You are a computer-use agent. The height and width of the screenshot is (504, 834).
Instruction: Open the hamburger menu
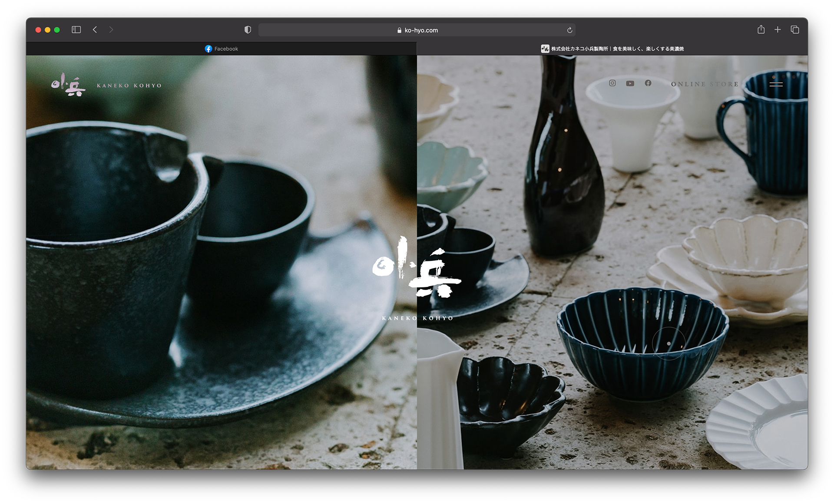tap(776, 84)
